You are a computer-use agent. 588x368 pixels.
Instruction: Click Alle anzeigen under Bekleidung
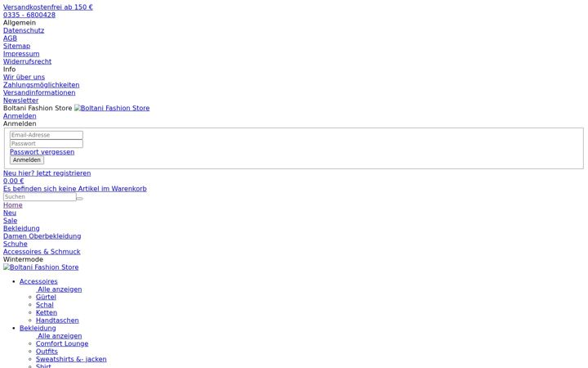59,336
